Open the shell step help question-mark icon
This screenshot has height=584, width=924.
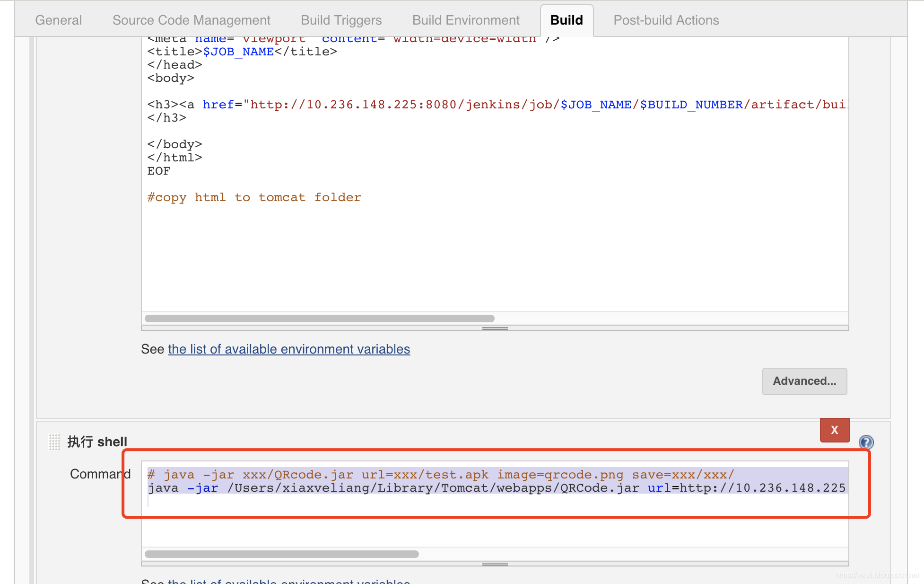(x=866, y=442)
